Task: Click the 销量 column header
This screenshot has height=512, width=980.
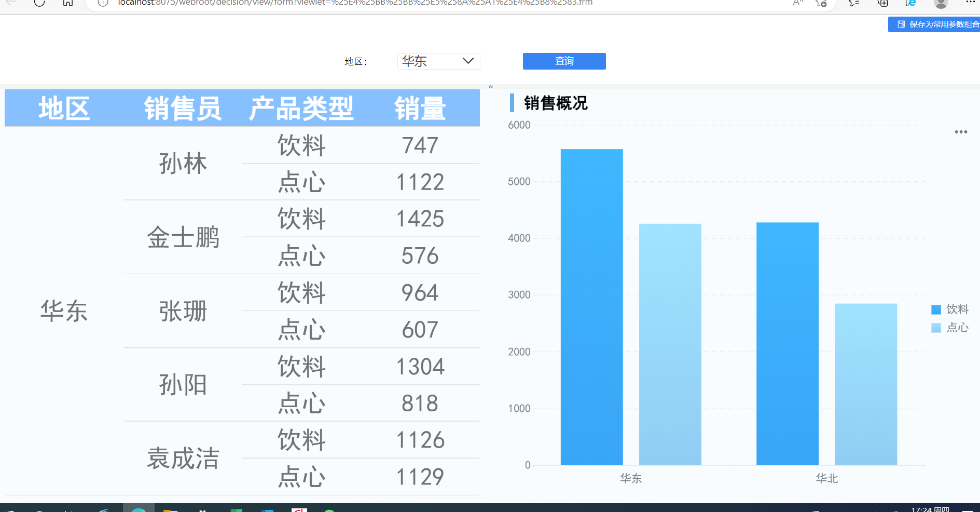Action: pos(420,109)
